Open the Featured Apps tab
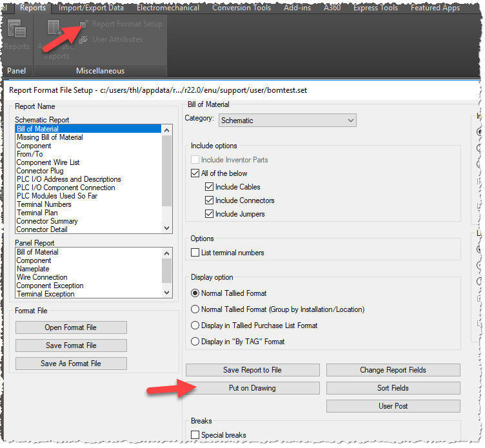485x448 pixels. (435, 8)
